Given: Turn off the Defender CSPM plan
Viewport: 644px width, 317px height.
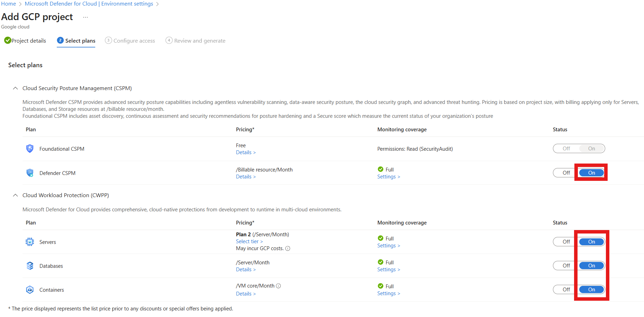Looking at the screenshot, I should 566,173.
